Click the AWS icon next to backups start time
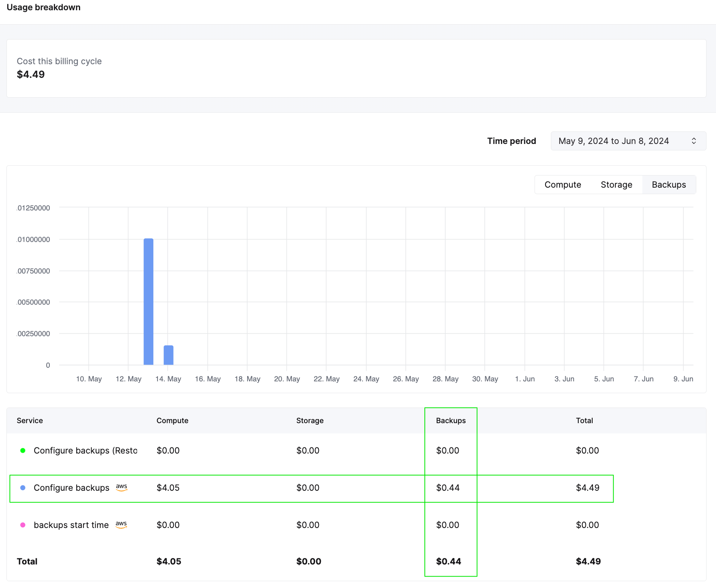Image resolution: width=716 pixels, height=588 pixels. [x=122, y=525]
